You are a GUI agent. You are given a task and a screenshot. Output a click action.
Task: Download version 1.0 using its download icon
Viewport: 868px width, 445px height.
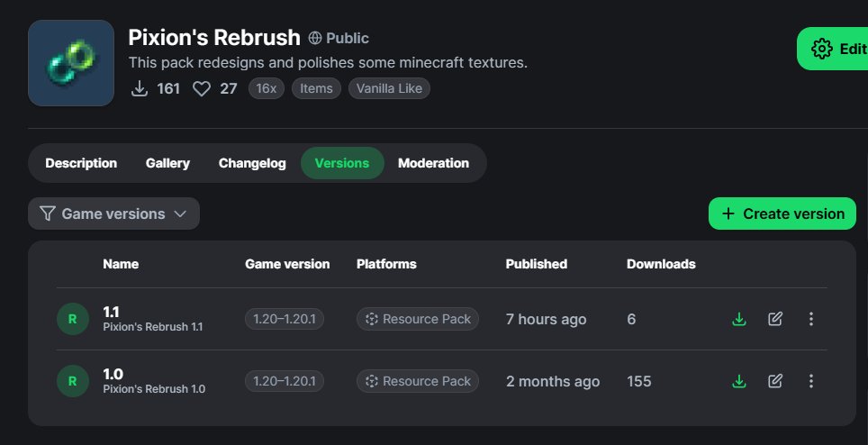[739, 381]
